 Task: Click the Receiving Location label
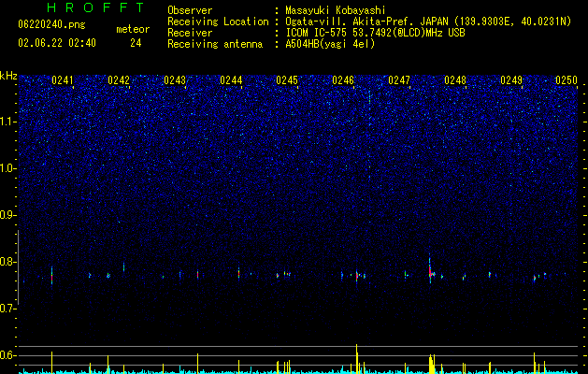218,22
